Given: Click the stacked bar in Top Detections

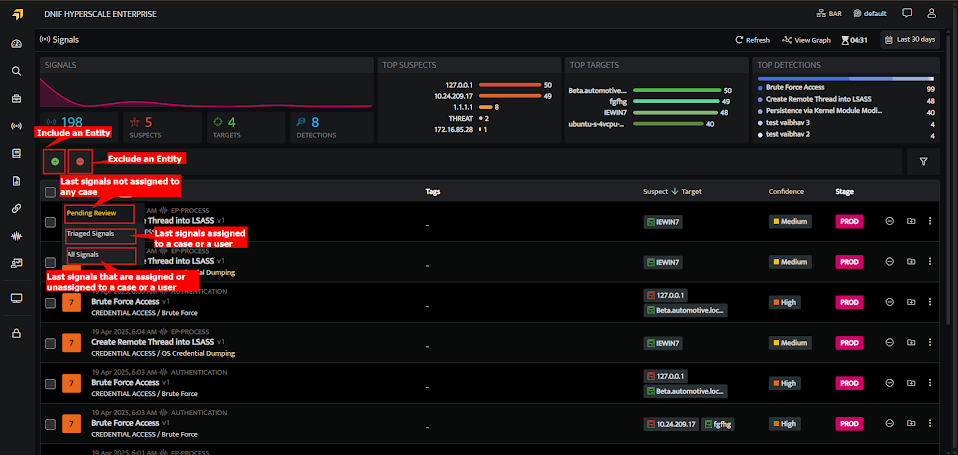Looking at the screenshot, I should click(846, 79).
